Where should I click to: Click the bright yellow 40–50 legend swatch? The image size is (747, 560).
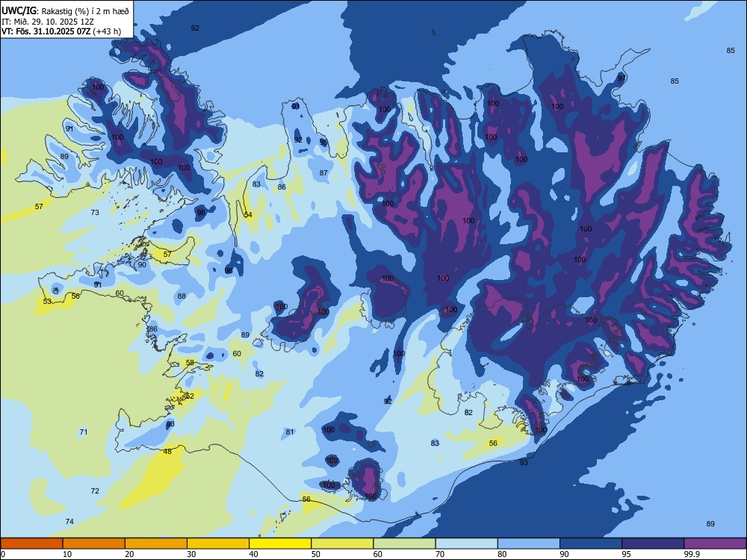[x=280, y=544]
